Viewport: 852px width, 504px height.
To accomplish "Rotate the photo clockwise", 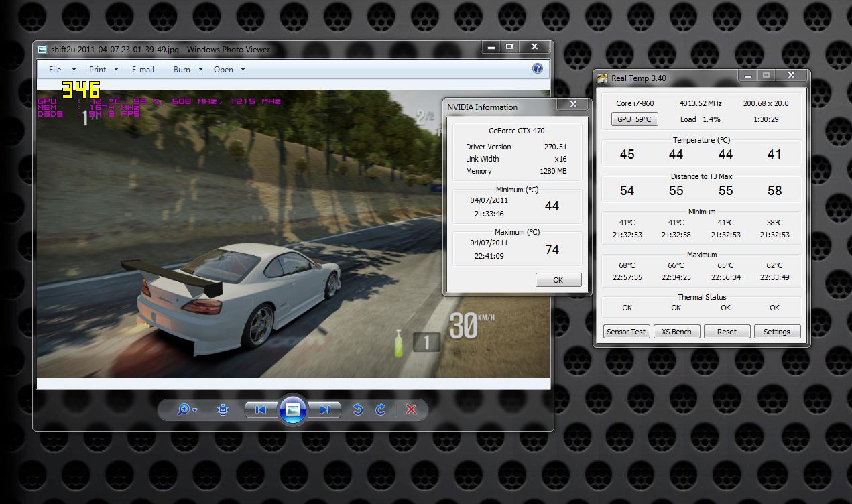I will click(381, 409).
